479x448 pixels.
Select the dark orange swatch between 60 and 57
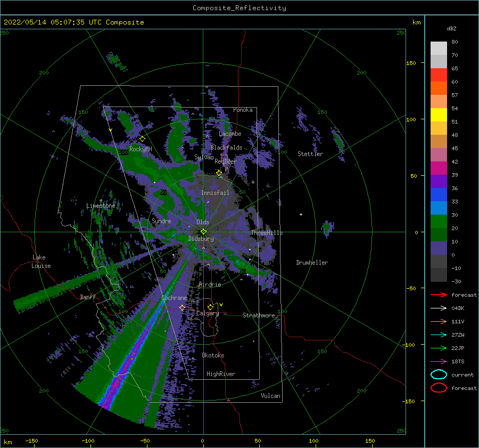(x=439, y=88)
